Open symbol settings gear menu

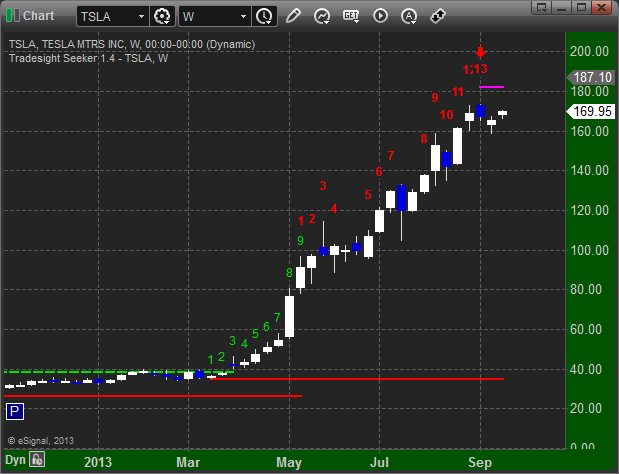pos(162,16)
